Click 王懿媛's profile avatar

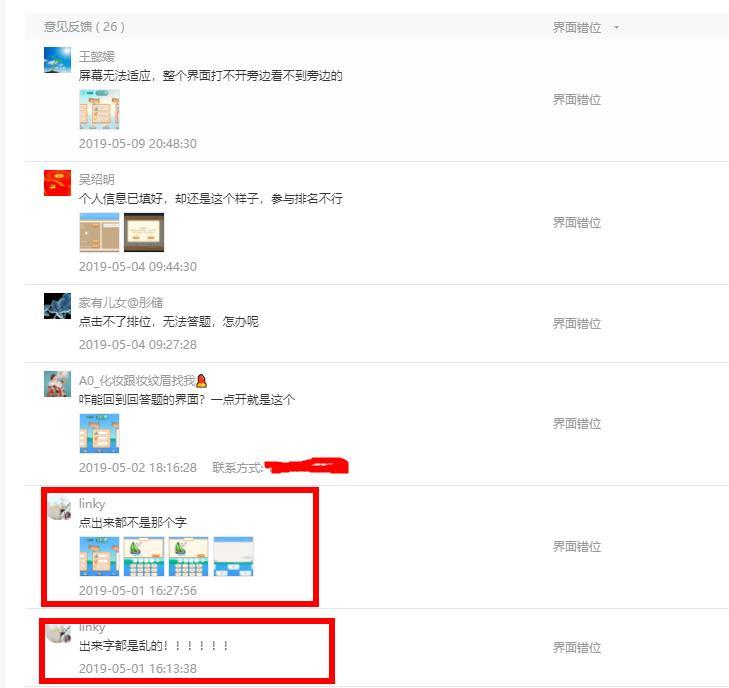click(58, 60)
